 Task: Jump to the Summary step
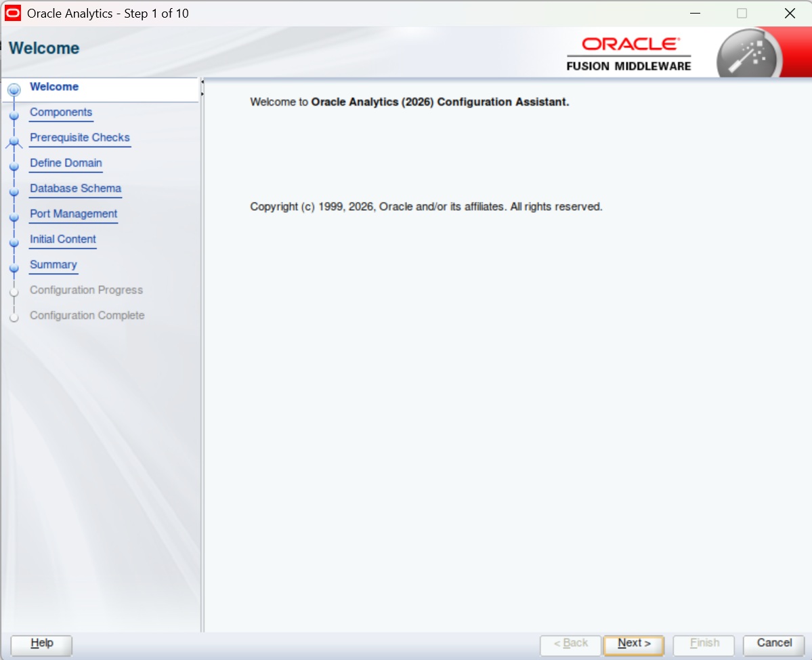(x=54, y=265)
